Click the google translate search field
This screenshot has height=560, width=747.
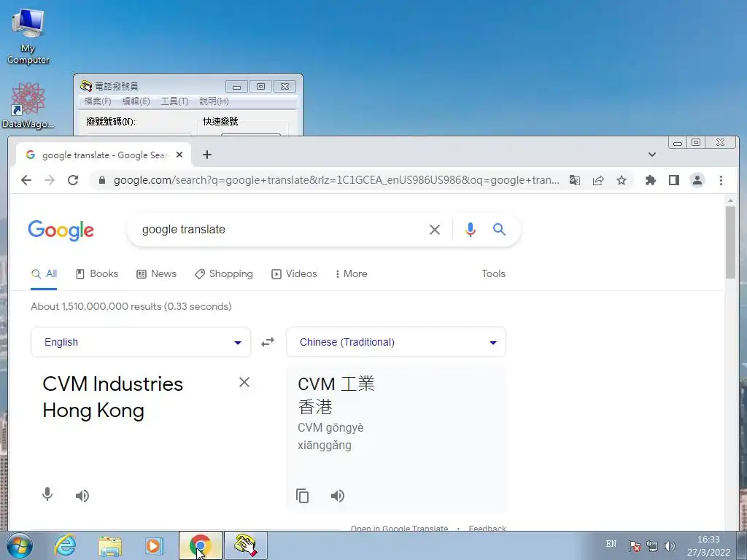281,230
